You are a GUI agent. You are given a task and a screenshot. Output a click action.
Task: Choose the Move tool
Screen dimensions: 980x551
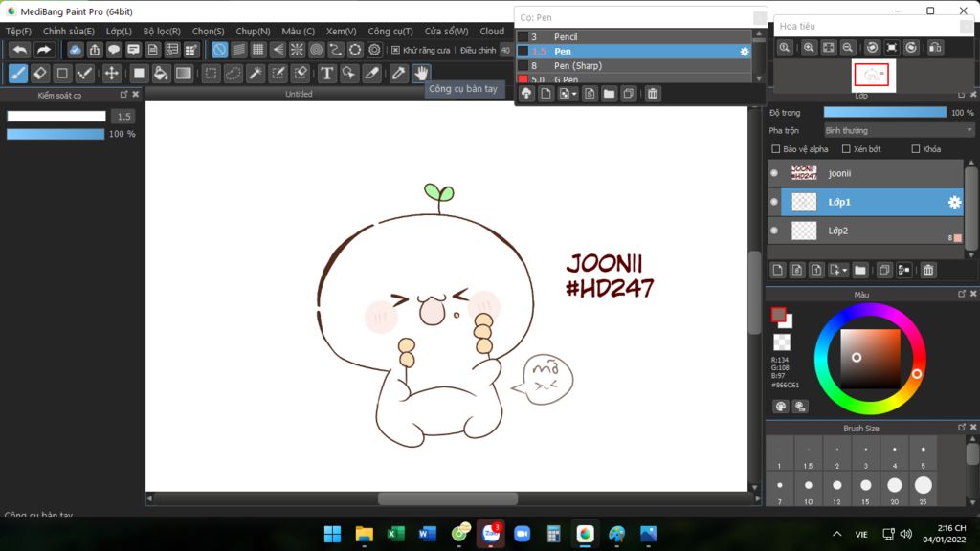click(x=111, y=73)
